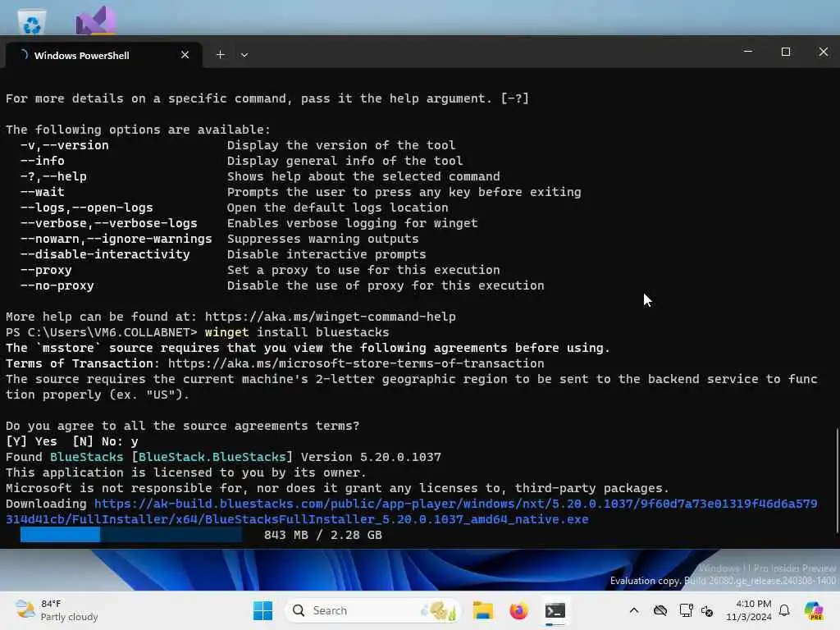Open the BlueStacks installer download URL
The width and height of the screenshot is (840, 630).
click(x=412, y=512)
